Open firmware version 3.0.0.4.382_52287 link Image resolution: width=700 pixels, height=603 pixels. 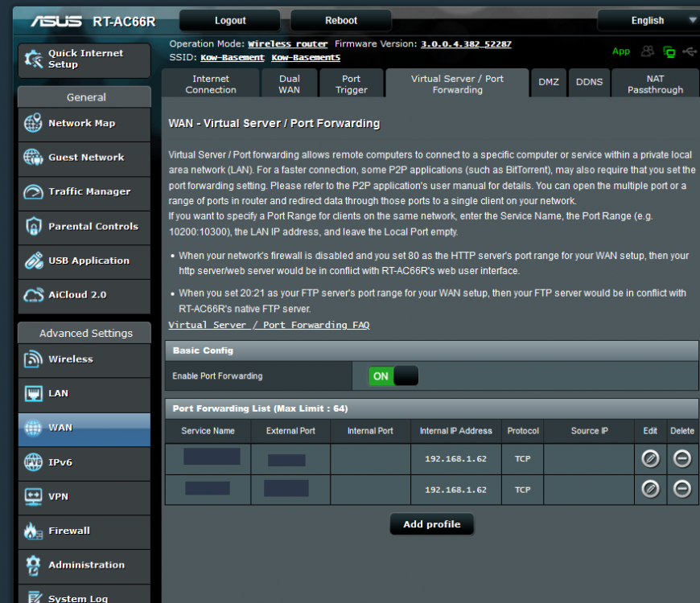(466, 43)
